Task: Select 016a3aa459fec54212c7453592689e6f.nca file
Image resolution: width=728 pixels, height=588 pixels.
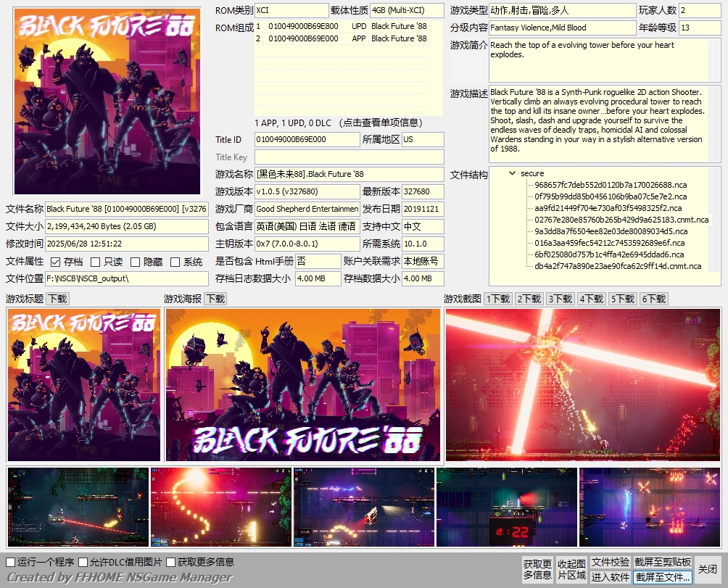Action: pyautogui.click(x=609, y=243)
